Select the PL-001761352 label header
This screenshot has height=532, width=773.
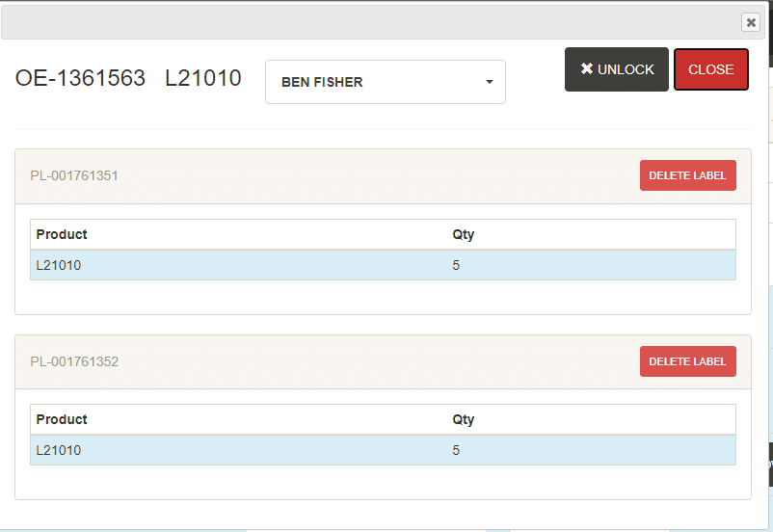click(74, 361)
